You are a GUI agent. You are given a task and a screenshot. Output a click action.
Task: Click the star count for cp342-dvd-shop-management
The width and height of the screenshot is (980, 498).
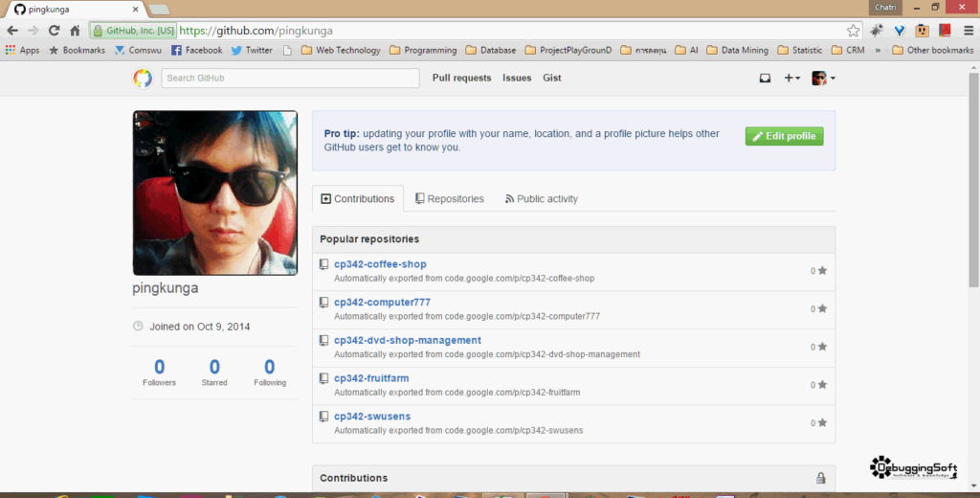click(819, 348)
